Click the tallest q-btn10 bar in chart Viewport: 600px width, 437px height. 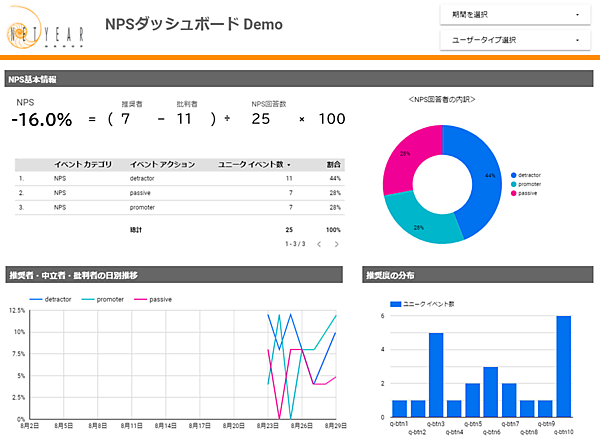click(563, 366)
